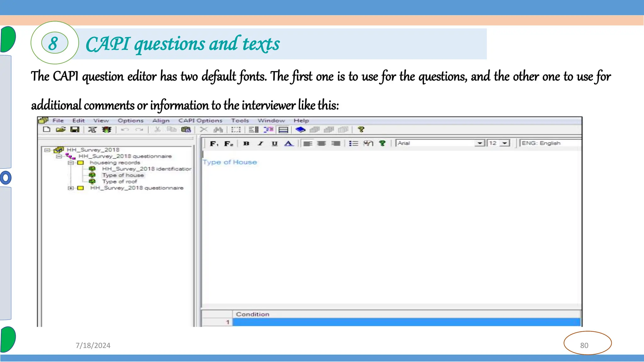
Task: Center align text
Action: coord(321,144)
